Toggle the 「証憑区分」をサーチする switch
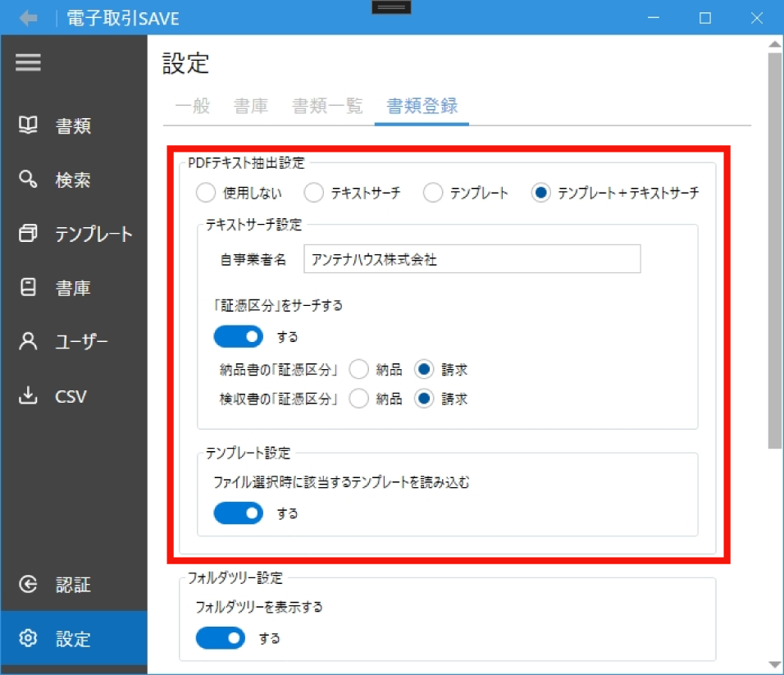Viewport: 784px width, 675px height. pyautogui.click(x=238, y=336)
